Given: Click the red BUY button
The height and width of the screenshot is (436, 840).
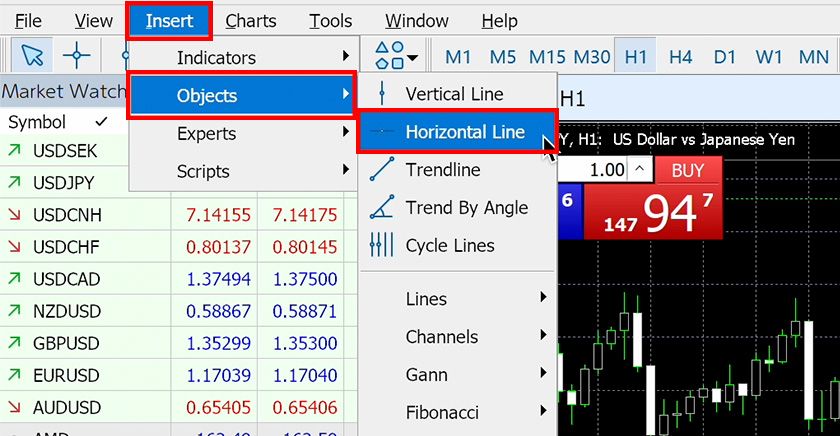Looking at the screenshot, I should click(687, 171).
